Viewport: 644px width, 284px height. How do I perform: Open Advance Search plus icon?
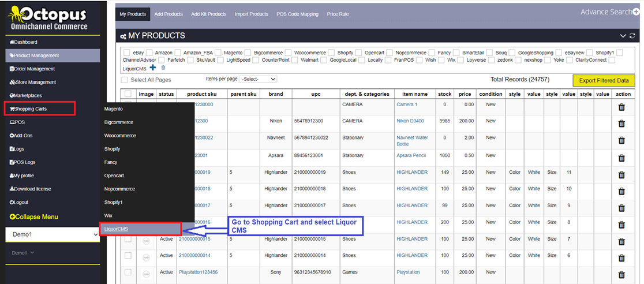click(x=636, y=12)
